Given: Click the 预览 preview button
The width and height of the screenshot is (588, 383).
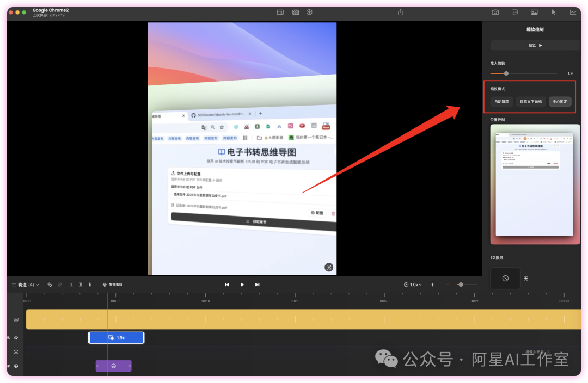Looking at the screenshot, I should pos(535,46).
